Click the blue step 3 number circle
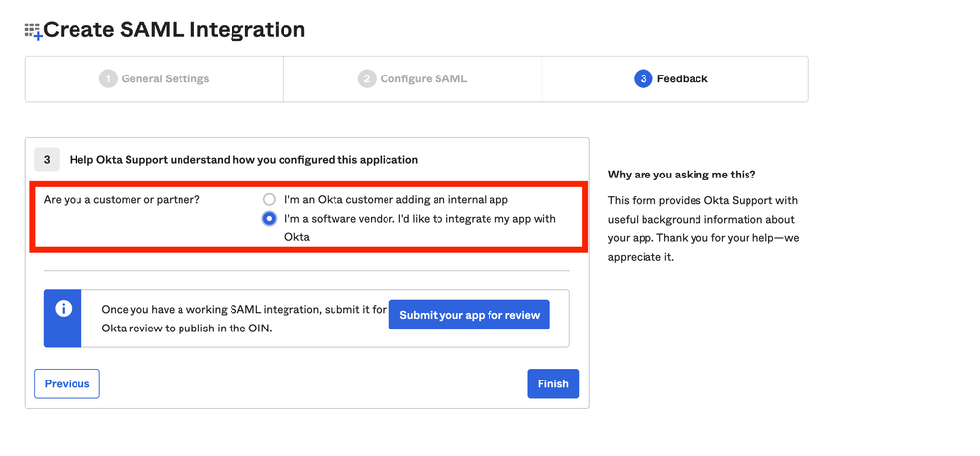Image resolution: width=980 pixels, height=456 pixels. click(x=644, y=78)
